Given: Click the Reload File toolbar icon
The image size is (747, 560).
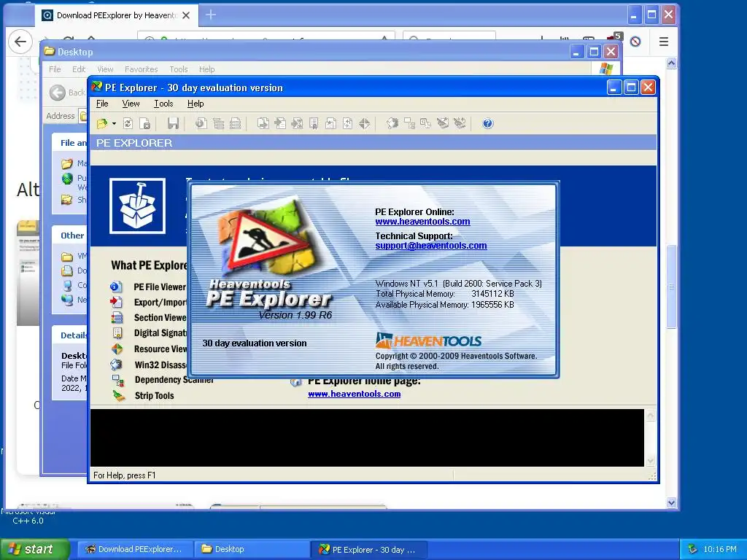Looking at the screenshot, I should [128, 124].
